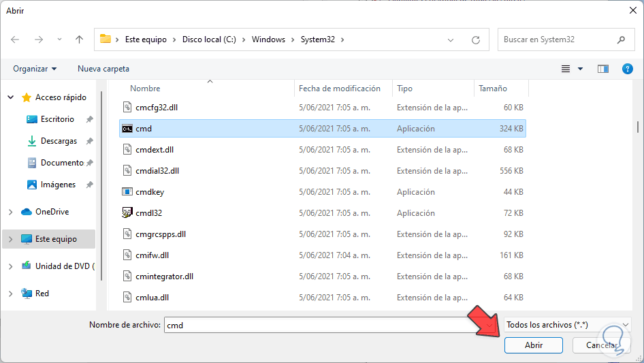Click the file list vertical scrollbar

click(x=637, y=127)
